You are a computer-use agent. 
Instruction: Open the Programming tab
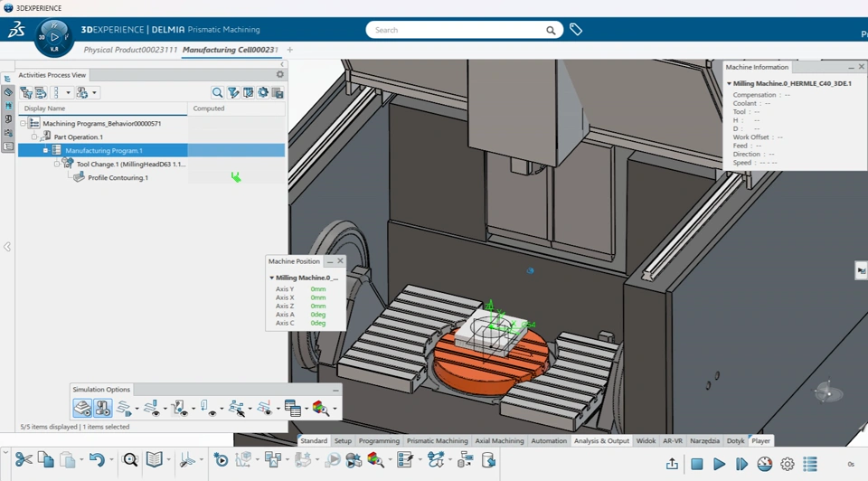(x=379, y=441)
